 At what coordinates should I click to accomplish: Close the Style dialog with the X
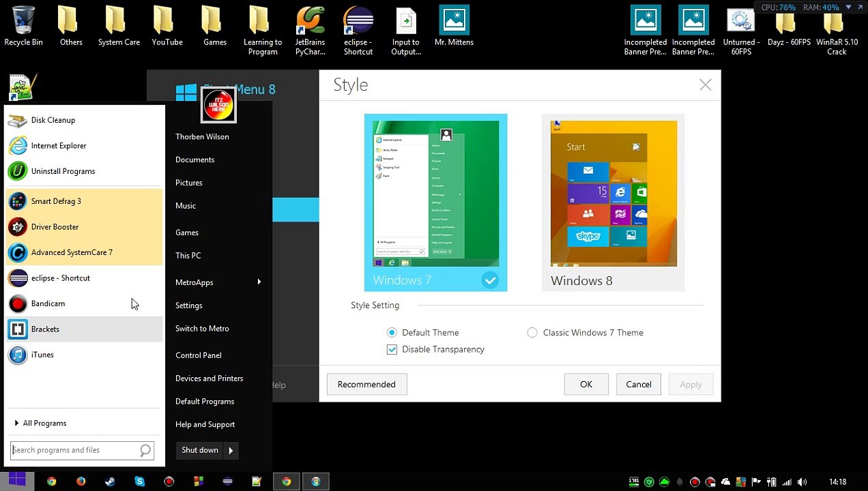(x=705, y=85)
